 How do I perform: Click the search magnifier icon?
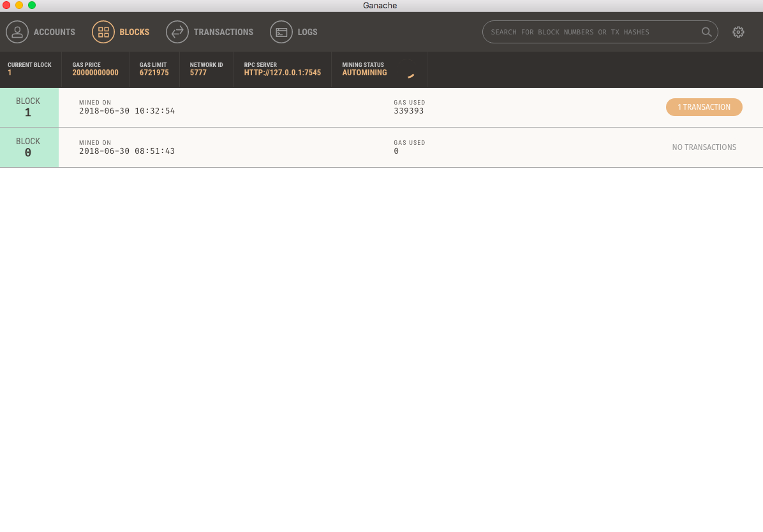pyautogui.click(x=707, y=32)
